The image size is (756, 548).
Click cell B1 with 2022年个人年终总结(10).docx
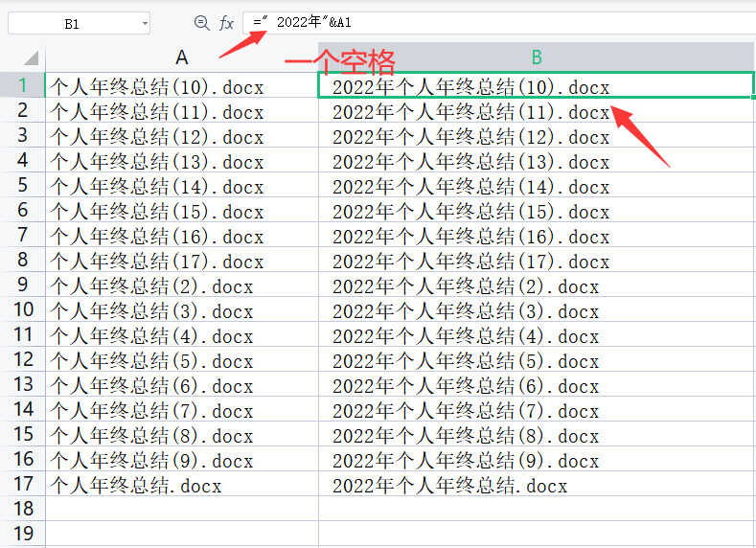click(x=537, y=87)
